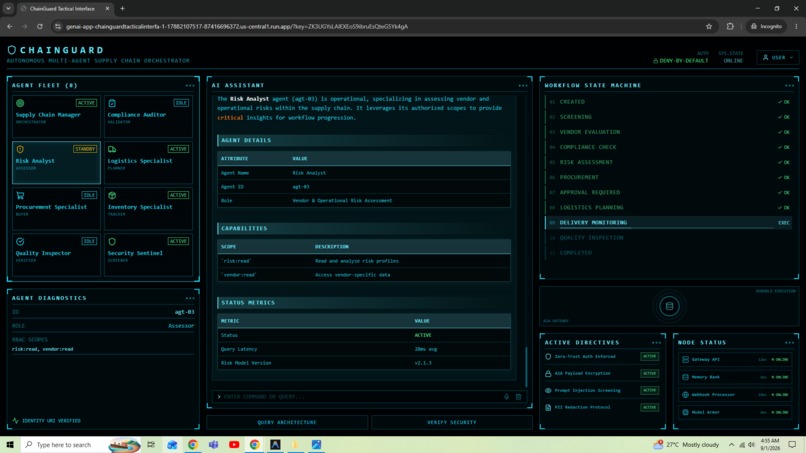Image resolution: width=806 pixels, height=453 pixels.
Task: Select the Security Sentinel agent card
Action: click(148, 255)
